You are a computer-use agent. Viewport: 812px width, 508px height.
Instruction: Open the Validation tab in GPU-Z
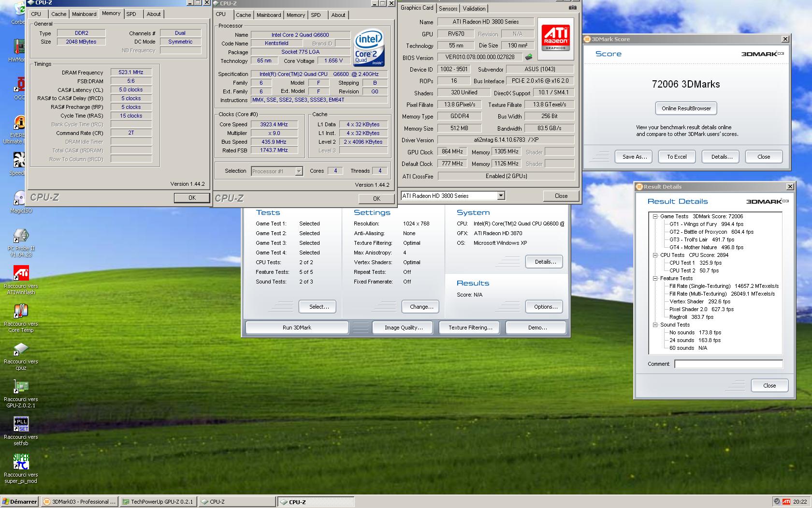(x=474, y=9)
